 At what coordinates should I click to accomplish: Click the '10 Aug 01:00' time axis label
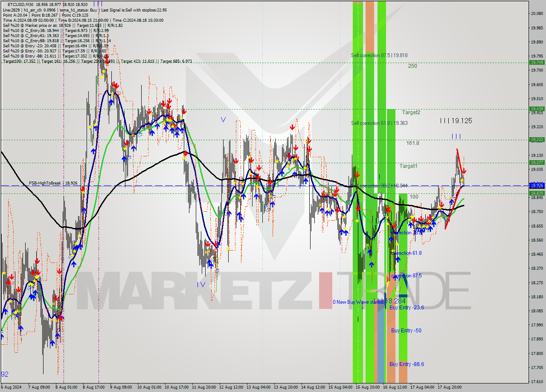[150, 387]
